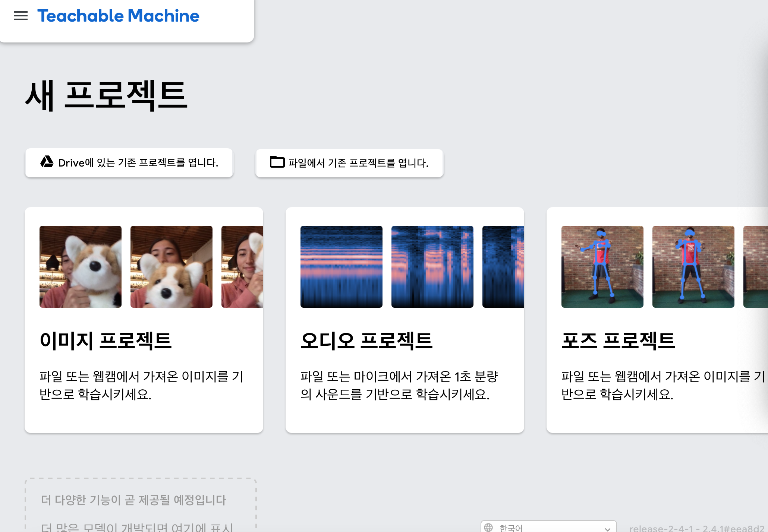Image resolution: width=768 pixels, height=532 pixels.
Task: Click second audio spectrogram thumbnail
Action: (432, 267)
